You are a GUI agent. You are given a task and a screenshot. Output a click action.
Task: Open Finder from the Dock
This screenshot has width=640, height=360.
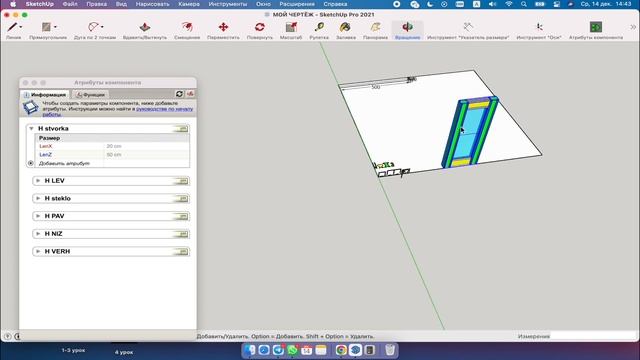(x=250, y=350)
